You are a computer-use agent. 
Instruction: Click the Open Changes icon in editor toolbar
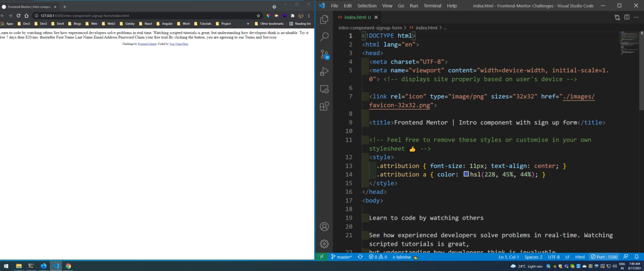(617, 17)
